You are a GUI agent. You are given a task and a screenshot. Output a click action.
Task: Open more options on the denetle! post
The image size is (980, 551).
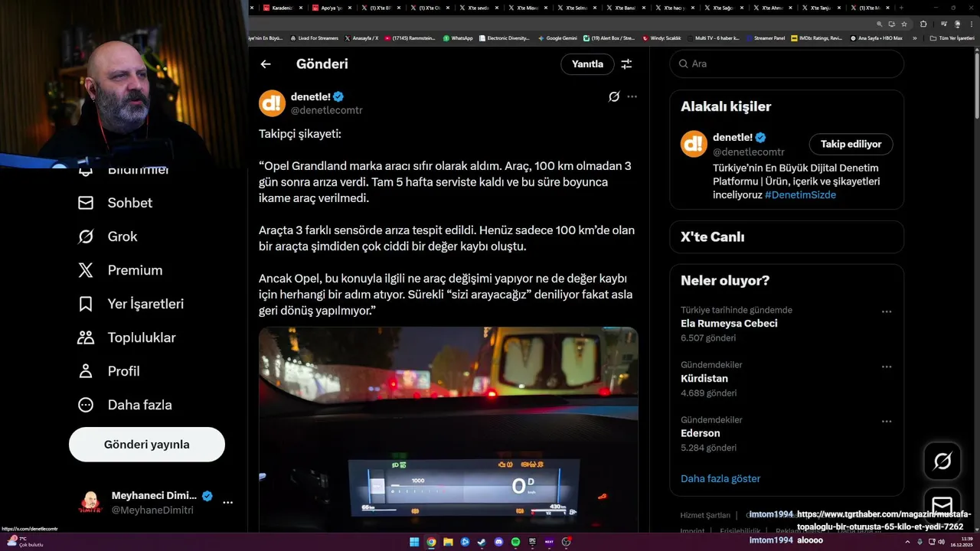pyautogui.click(x=632, y=96)
